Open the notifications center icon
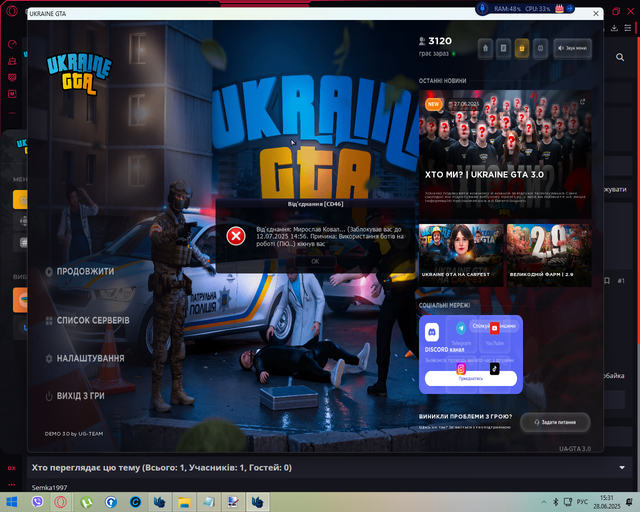The image size is (640, 512). [x=629, y=502]
